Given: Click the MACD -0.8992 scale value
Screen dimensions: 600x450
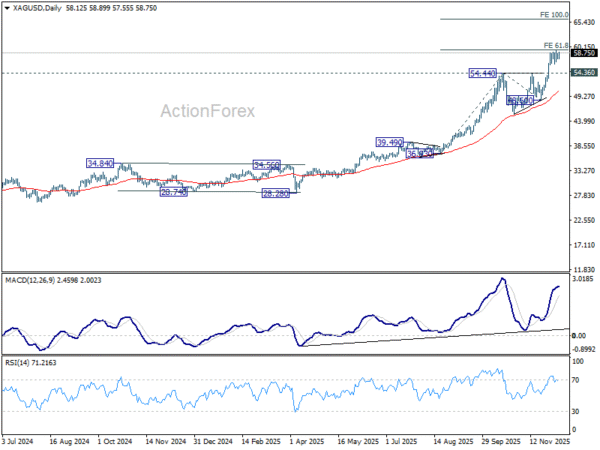Looking at the screenshot, I should click(x=584, y=349).
